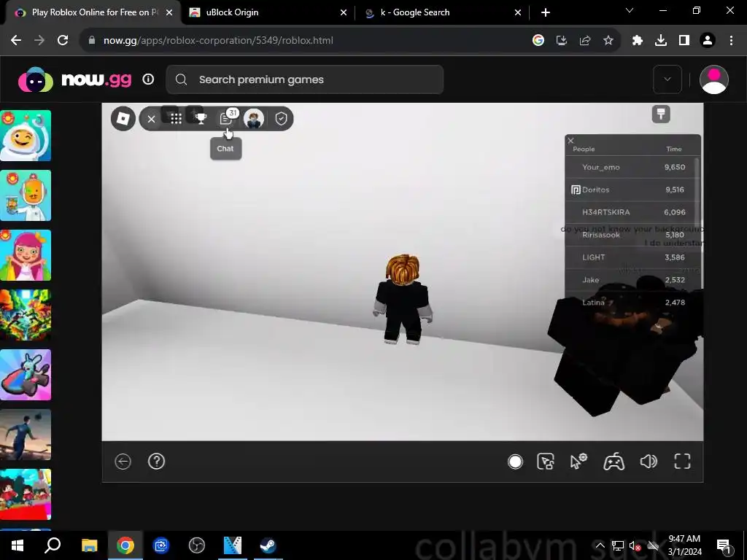The width and height of the screenshot is (747, 560).
Task: Open File Explorer from taskbar
Action: [x=89, y=545]
